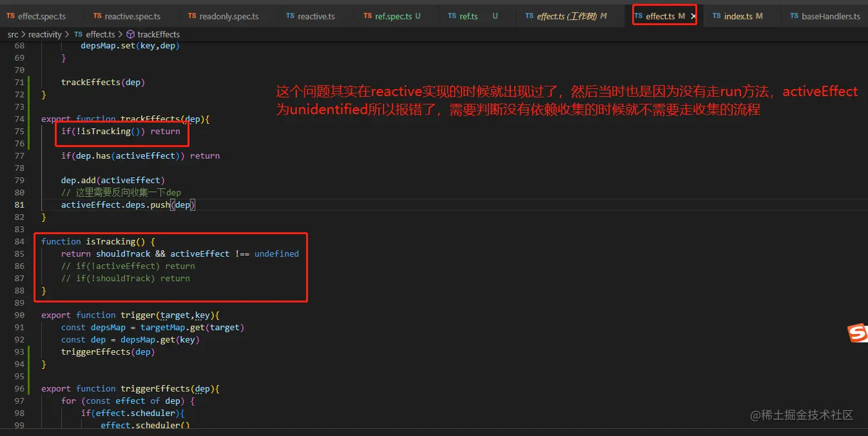
Task: Open the reactivity breadcrumb folder
Action: 45,34
